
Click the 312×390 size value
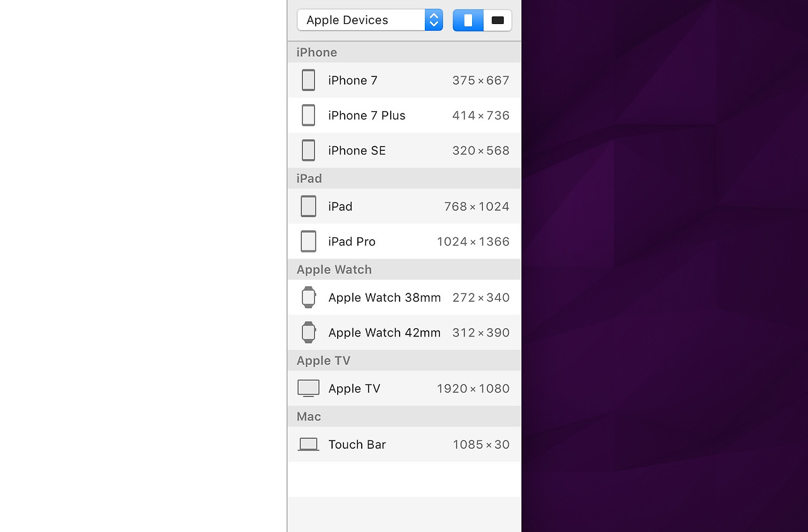(x=480, y=333)
